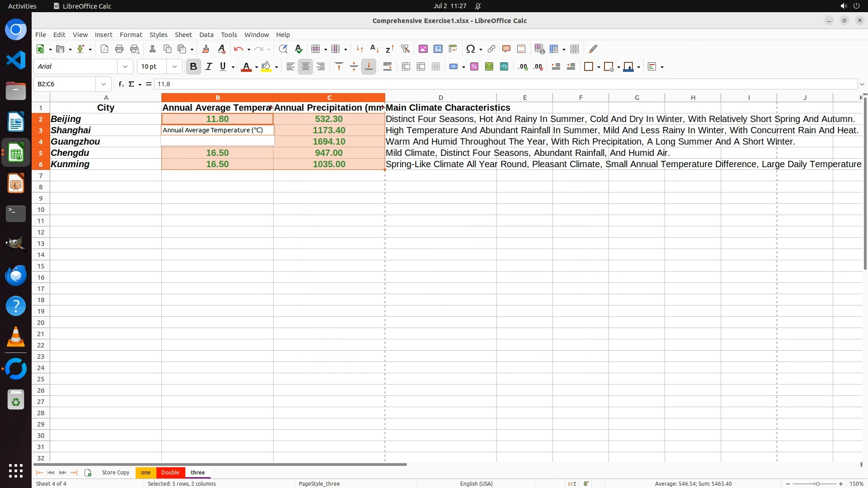Toggle Bold formatting
This screenshot has height=488, width=868.
(x=193, y=67)
